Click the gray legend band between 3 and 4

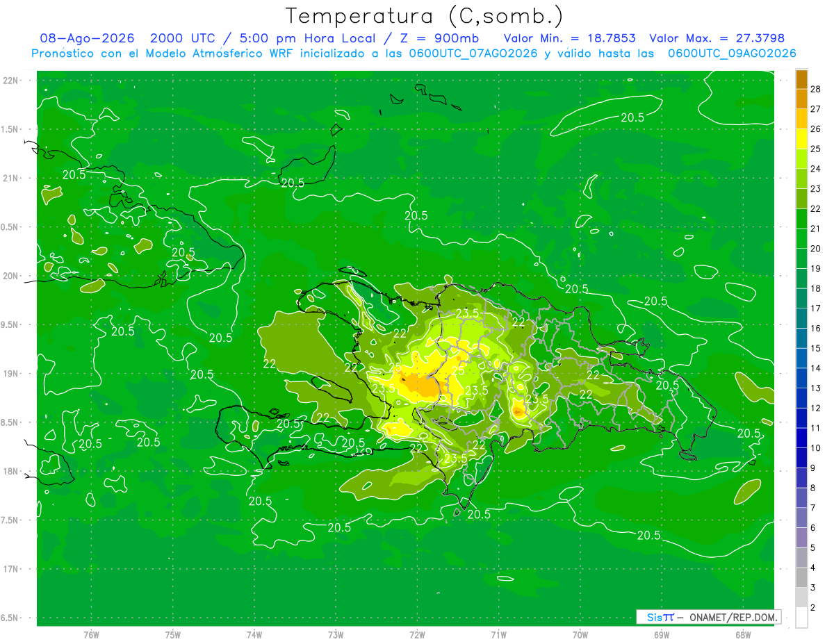[x=801, y=577]
